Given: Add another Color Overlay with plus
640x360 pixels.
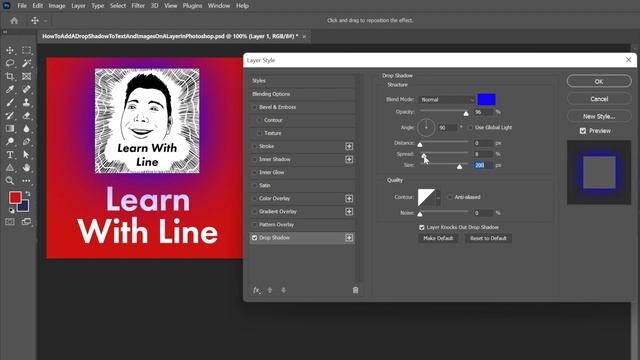Looking at the screenshot, I should [x=349, y=198].
